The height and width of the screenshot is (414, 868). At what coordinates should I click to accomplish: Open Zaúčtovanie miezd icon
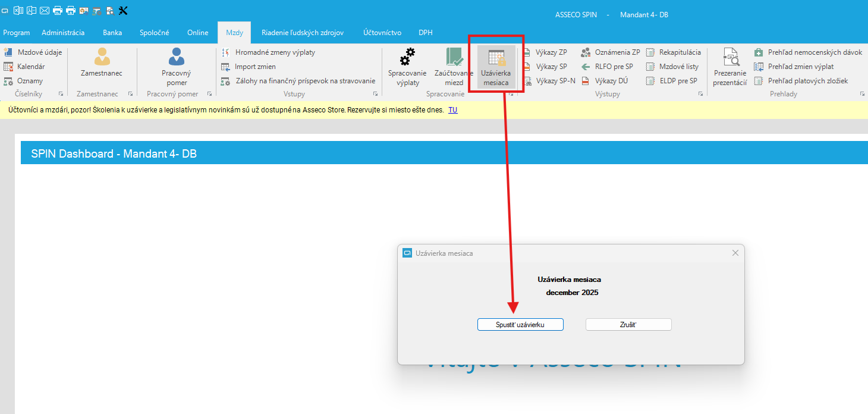[454, 58]
